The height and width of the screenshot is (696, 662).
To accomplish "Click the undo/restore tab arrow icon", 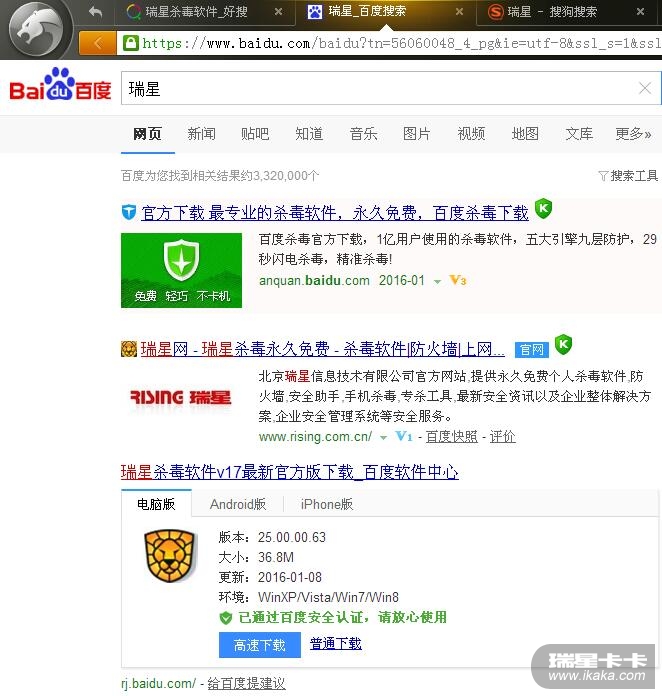I will coord(95,12).
